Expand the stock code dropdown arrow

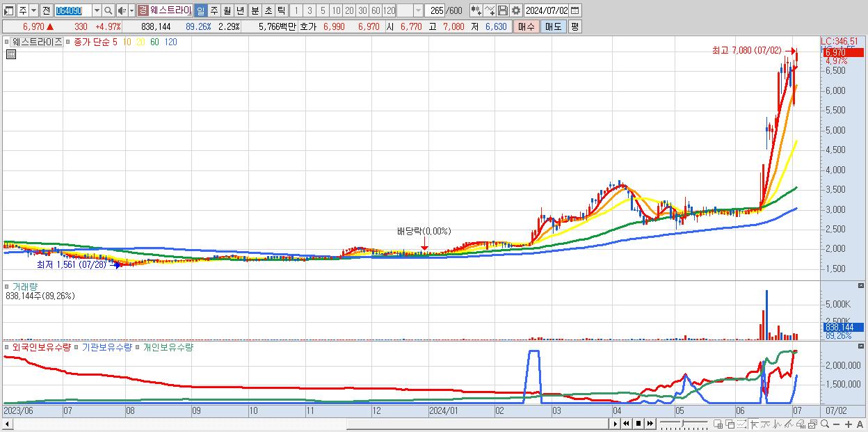(x=97, y=10)
